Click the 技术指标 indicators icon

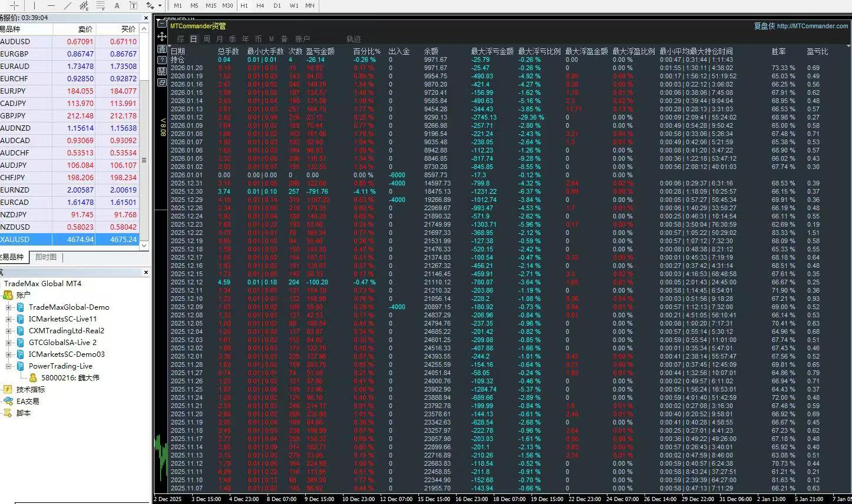[x=8, y=389]
